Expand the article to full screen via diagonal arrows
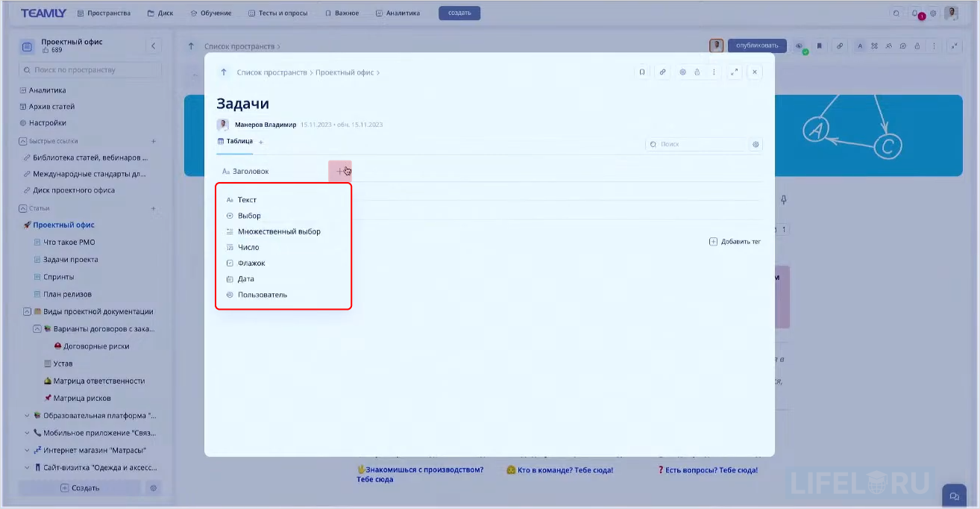 (734, 72)
